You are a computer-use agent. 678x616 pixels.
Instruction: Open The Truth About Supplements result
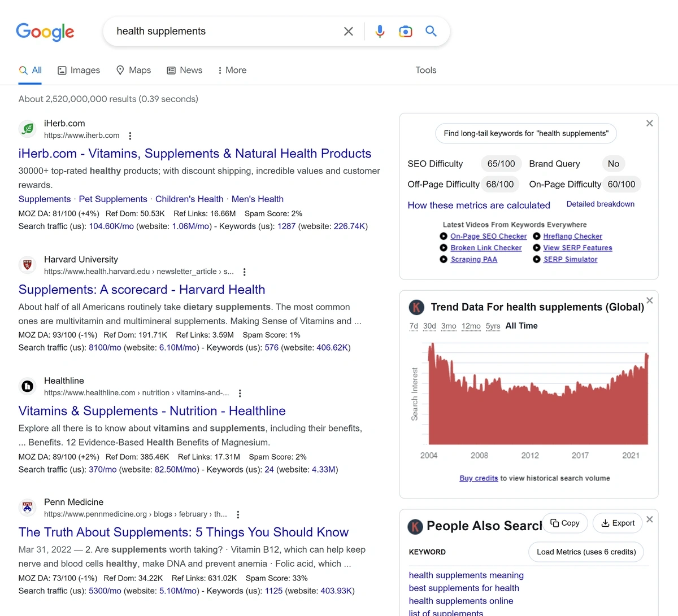pyautogui.click(x=184, y=532)
